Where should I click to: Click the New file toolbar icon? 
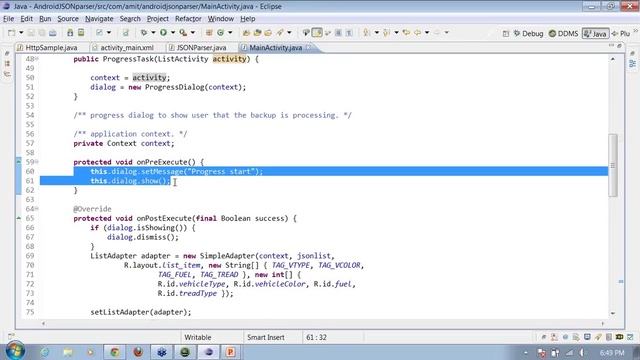[11, 33]
